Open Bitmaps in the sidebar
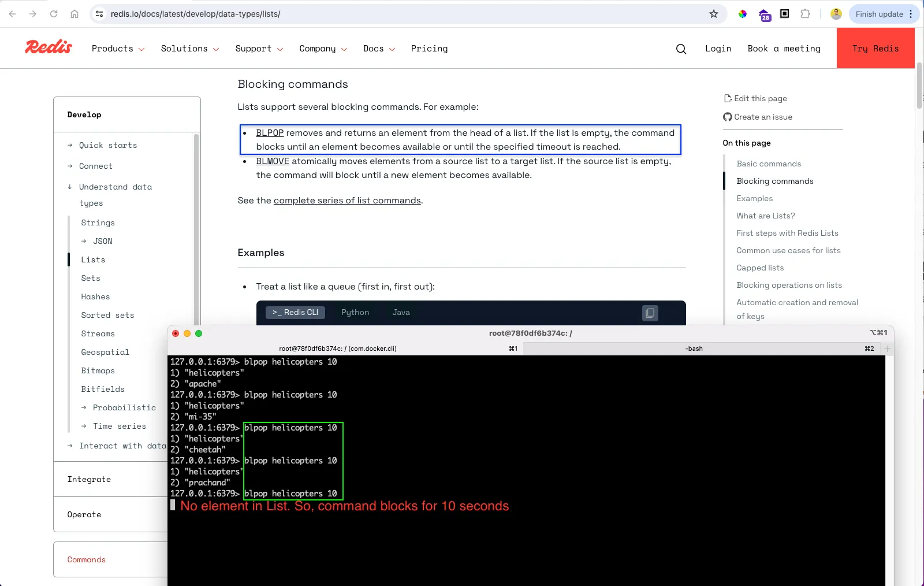Image resolution: width=924 pixels, height=586 pixels. 98,371
